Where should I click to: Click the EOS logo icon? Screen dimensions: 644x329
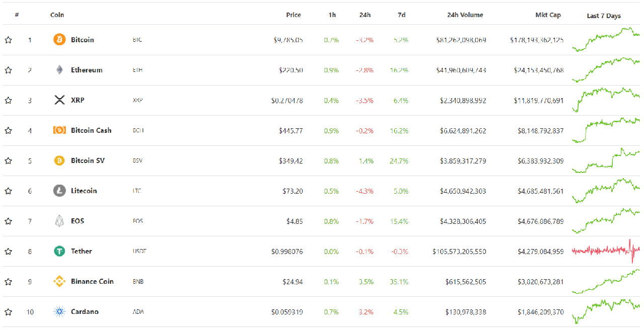[x=59, y=221]
